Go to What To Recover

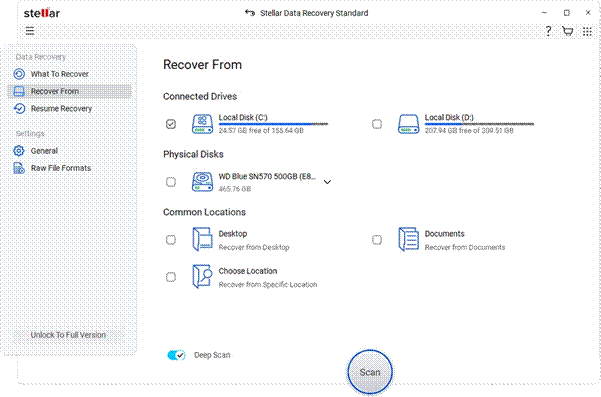click(x=60, y=74)
